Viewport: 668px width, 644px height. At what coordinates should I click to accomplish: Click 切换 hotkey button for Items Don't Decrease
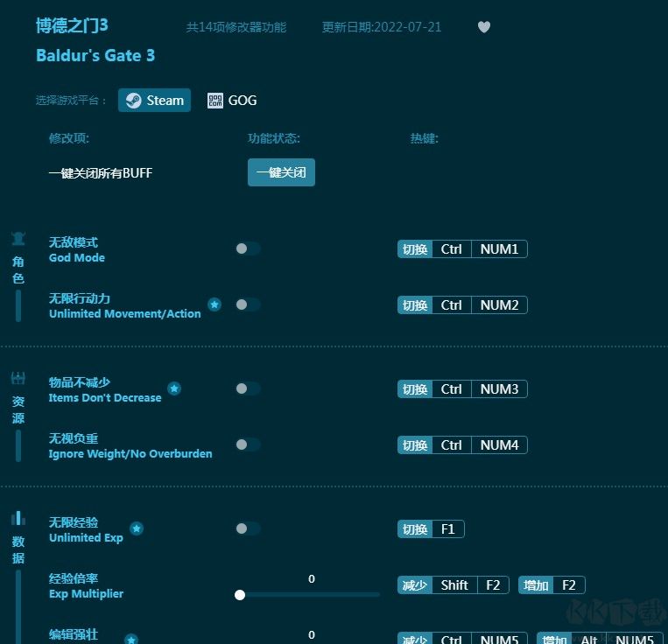tap(415, 389)
